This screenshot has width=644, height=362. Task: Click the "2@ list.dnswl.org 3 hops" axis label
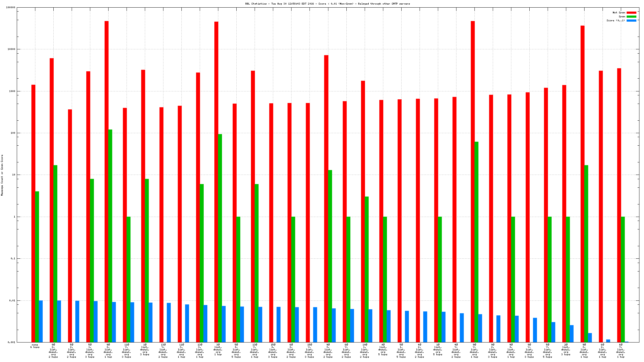click(566, 350)
